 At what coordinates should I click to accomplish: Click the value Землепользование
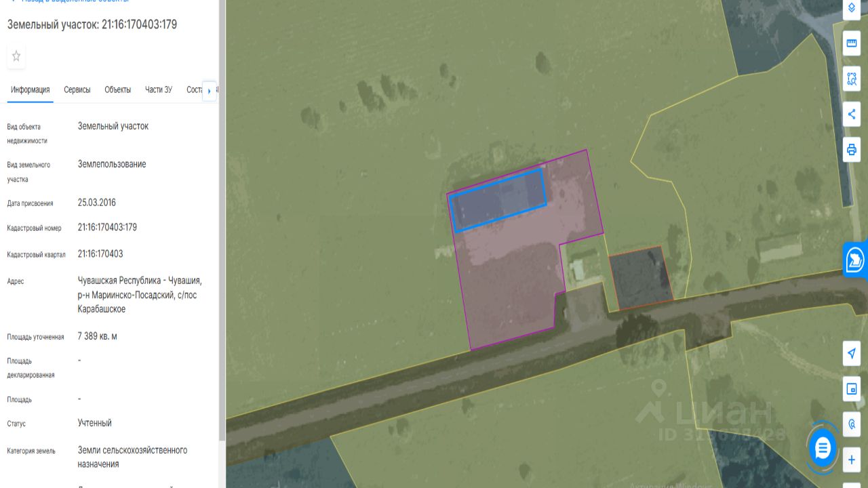[112, 164]
